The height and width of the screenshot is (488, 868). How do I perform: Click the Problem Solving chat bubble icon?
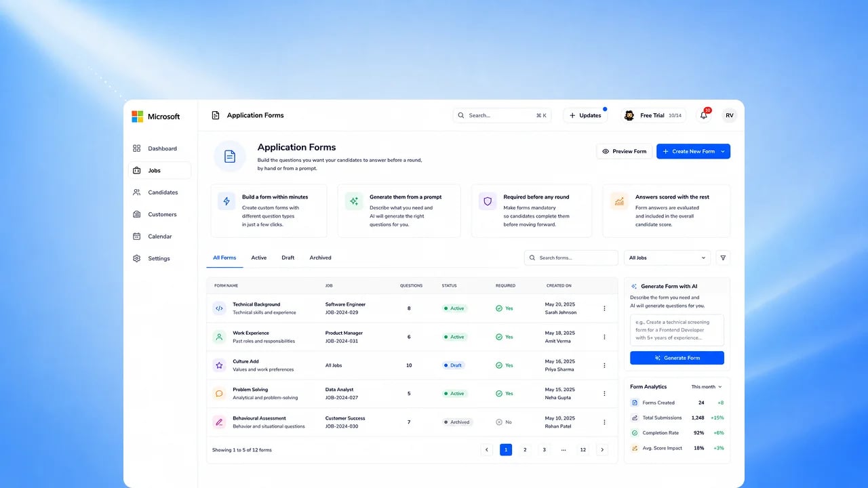click(x=219, y=394)
